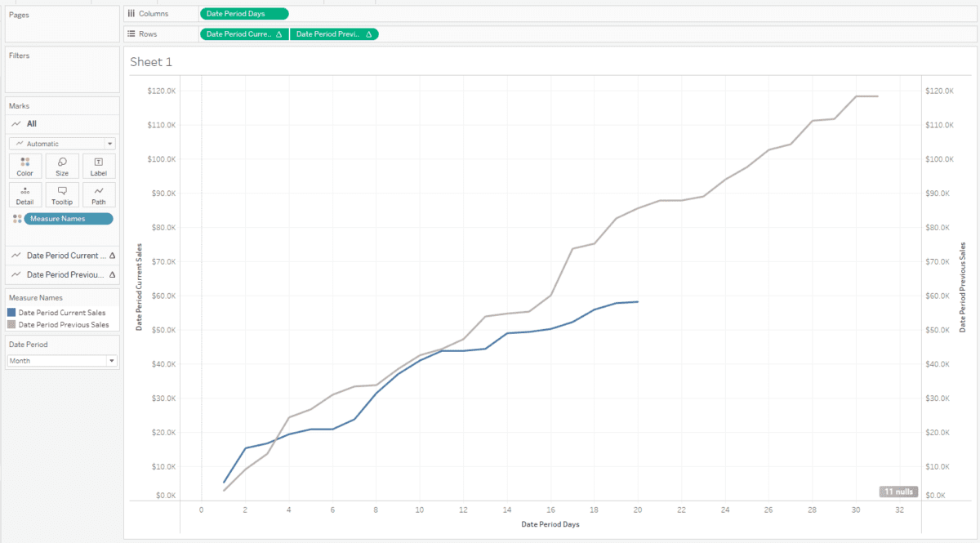The width and height of the screenshot is (980, 543).
Task: Expand the Date Period Current marks section
Action: 62,256
